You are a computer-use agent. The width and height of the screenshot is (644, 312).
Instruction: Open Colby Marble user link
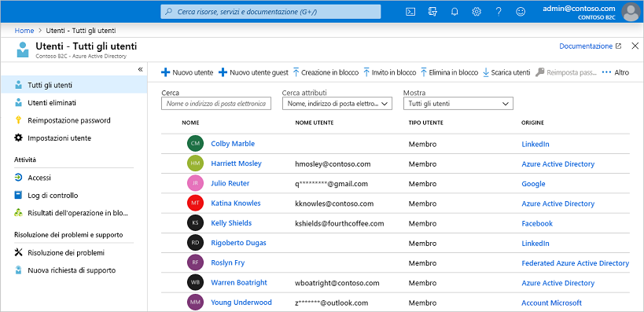coord(233,144)
